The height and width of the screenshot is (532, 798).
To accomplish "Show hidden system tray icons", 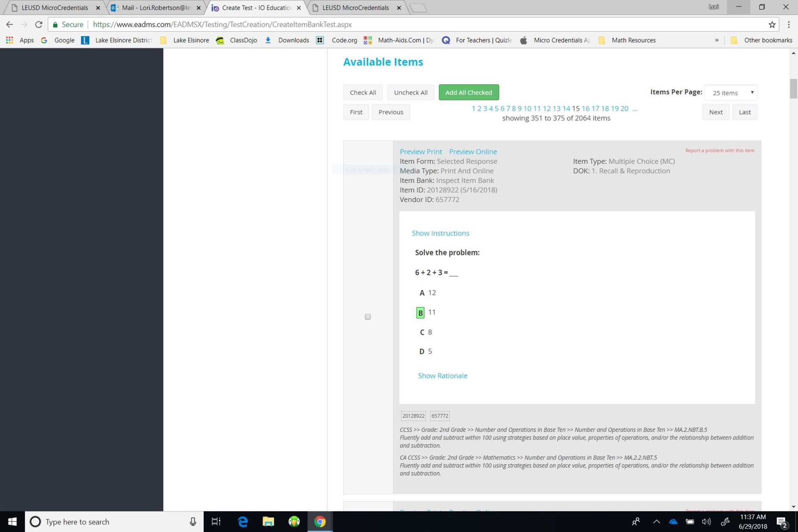I will pyautogui.click(x=657, y=521).
